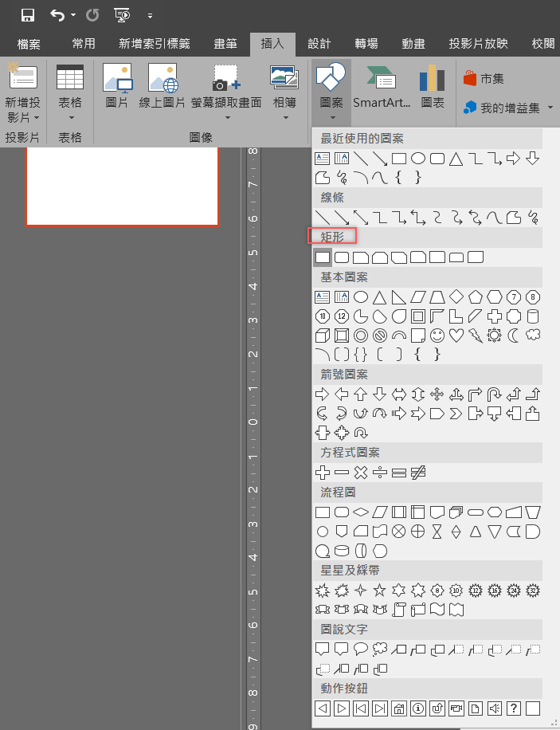Select the Help question-mark action button
560x730 pixels.
pos(514,708)
